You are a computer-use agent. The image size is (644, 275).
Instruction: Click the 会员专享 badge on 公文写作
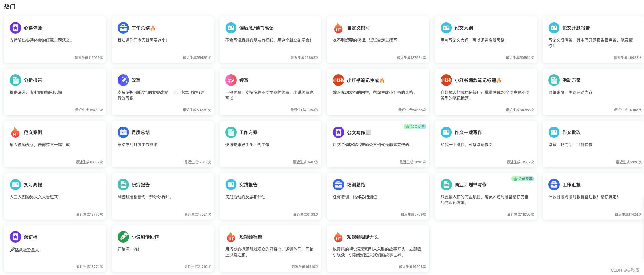(415, 126)
